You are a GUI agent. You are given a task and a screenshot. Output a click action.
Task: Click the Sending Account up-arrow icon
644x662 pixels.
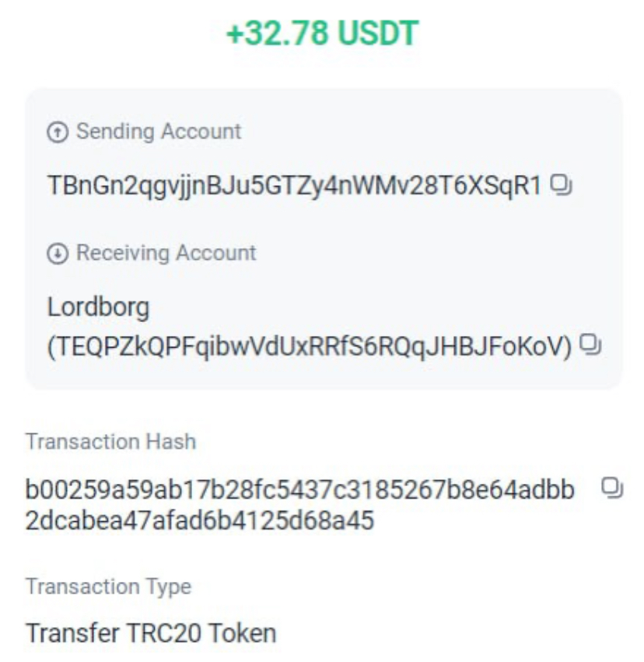coord(58,132)
